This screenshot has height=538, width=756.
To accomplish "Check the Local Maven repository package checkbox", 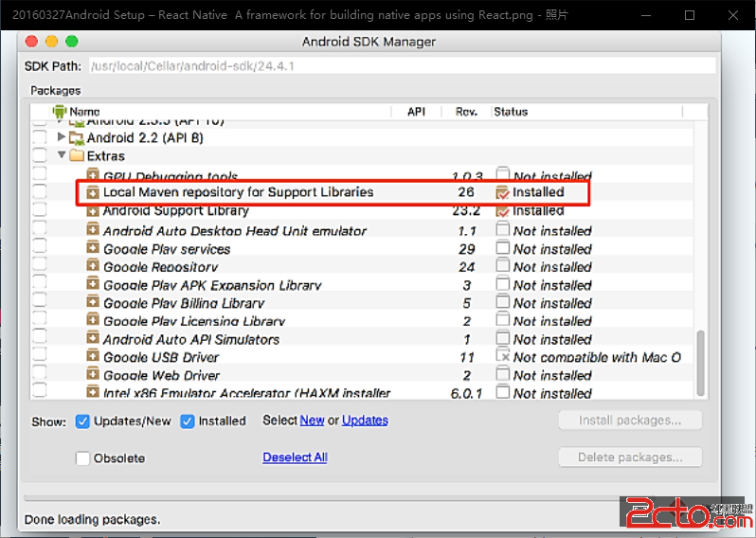I will [x=40, y=191].
